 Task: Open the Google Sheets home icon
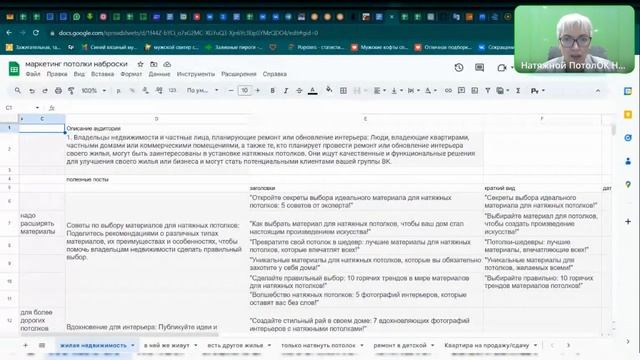coord(14,69)
